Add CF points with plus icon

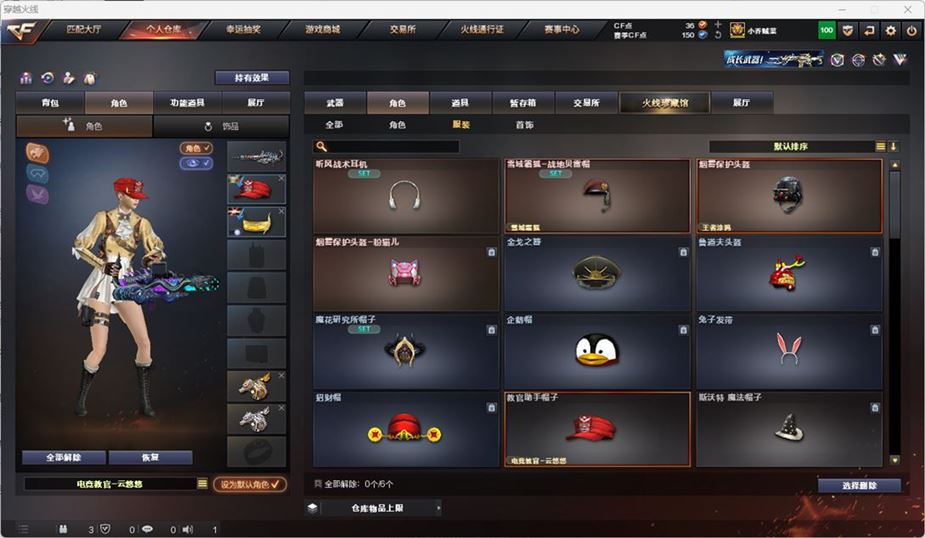(x=717, y=25)
